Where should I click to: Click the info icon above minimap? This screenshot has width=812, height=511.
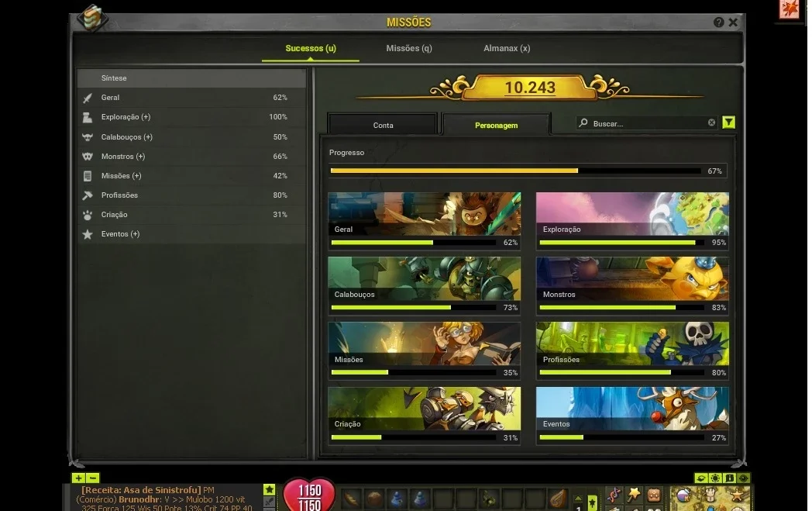coord(729,478)
